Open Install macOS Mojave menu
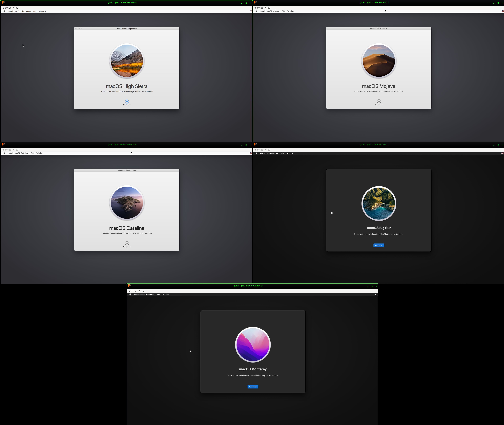The height and width of the screenshot is (425, 504). 269,11
